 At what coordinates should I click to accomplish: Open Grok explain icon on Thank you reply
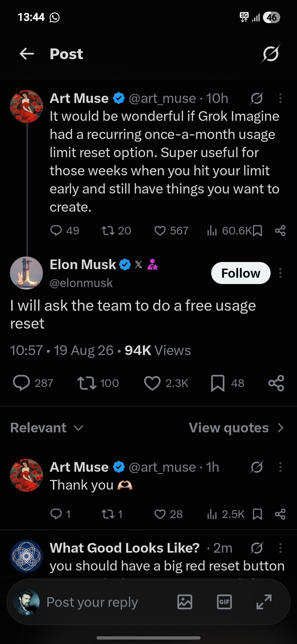coord(257,467)
